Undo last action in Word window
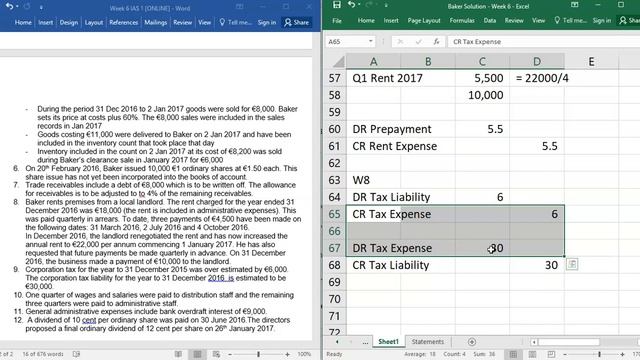 click(x=9, y=7)
